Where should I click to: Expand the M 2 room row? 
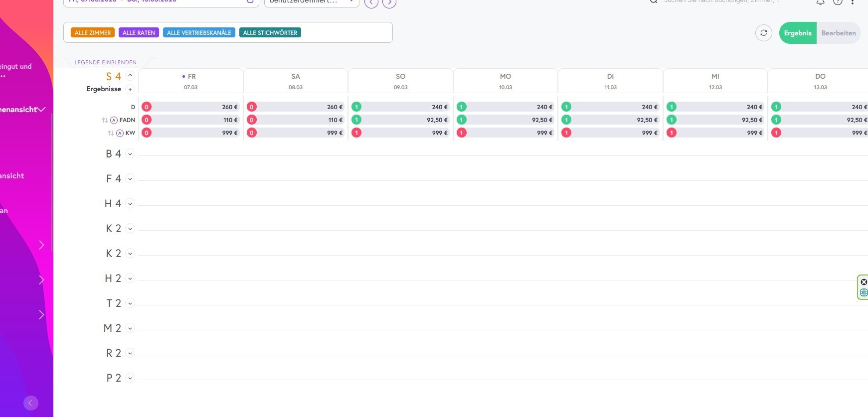(x=130, y=328)
